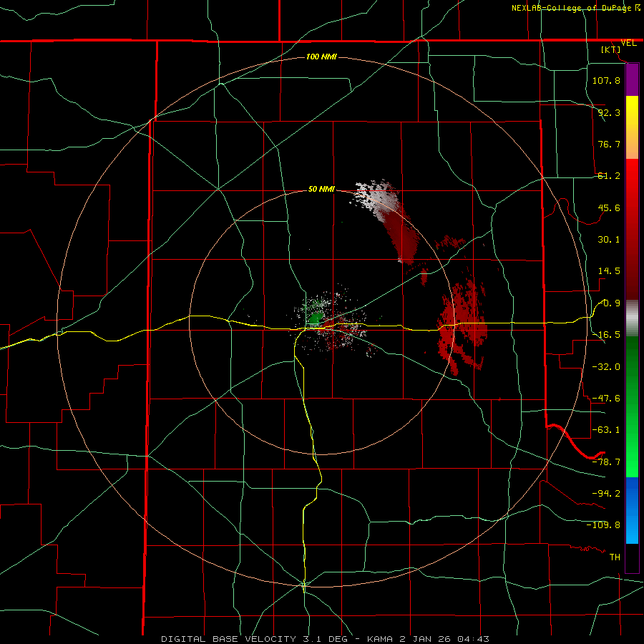Click the [KT] units label
The height and width of the screenshot is (644, 644).
click(x=611, y=49)
